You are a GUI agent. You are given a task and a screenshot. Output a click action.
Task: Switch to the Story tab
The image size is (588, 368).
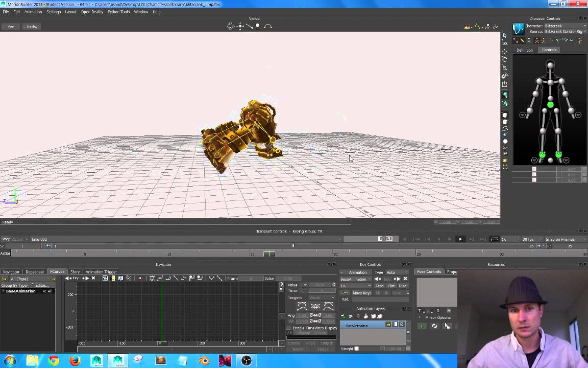click(75, 271)
